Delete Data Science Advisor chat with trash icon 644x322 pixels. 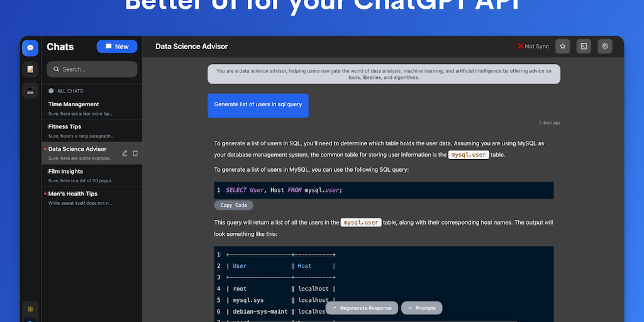pyautogui.click(x=135, y=153)
